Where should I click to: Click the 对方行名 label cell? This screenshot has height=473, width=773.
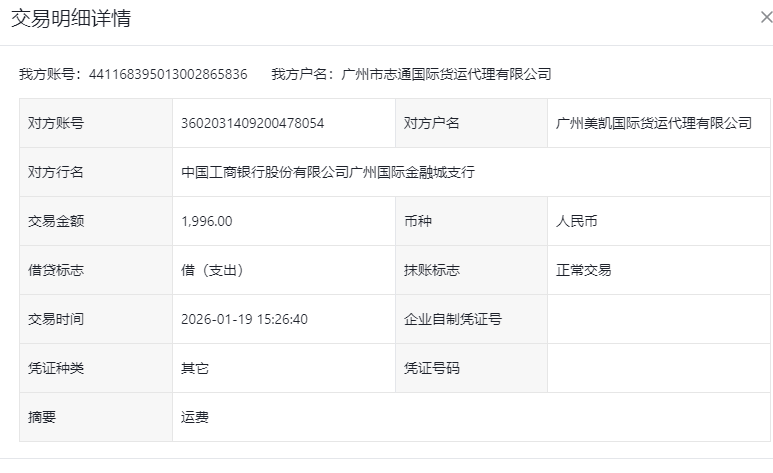[x=56, y=172]
